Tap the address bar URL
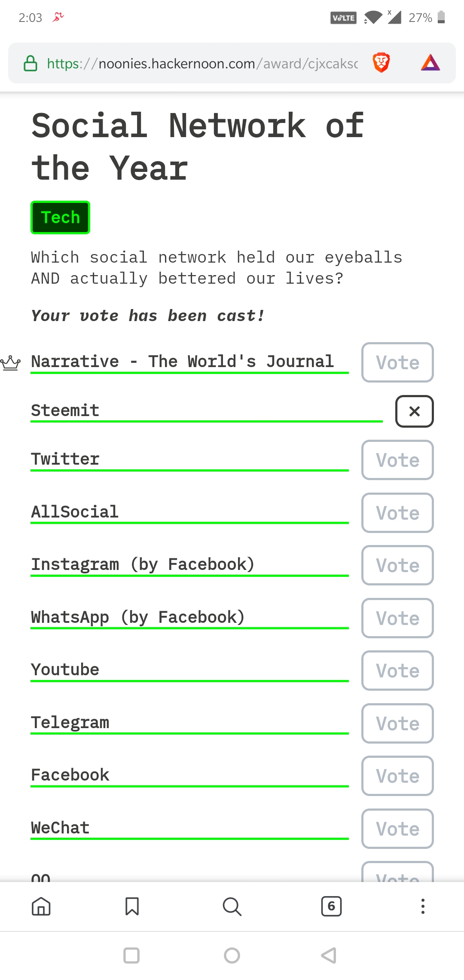Image resolution: width=464 pixels, height=980 pixels. tap(202, 64)
